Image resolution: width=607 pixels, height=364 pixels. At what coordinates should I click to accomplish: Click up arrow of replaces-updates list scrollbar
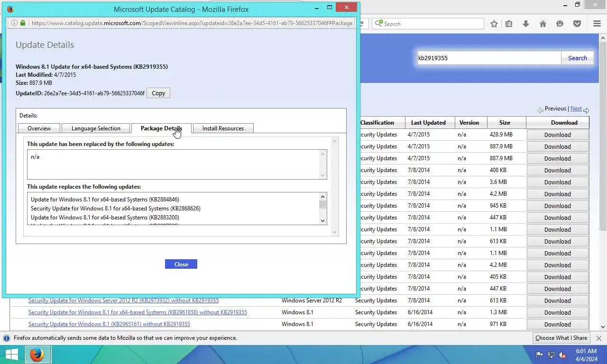323,197
